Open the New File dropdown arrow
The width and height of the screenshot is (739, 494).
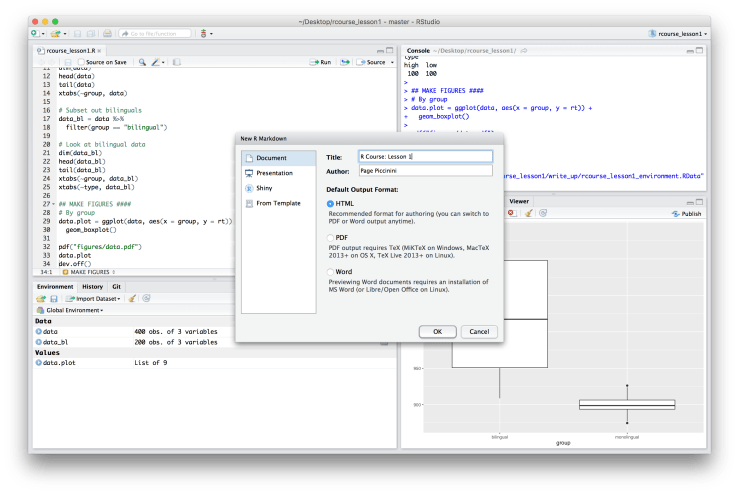tap(43, 34)
